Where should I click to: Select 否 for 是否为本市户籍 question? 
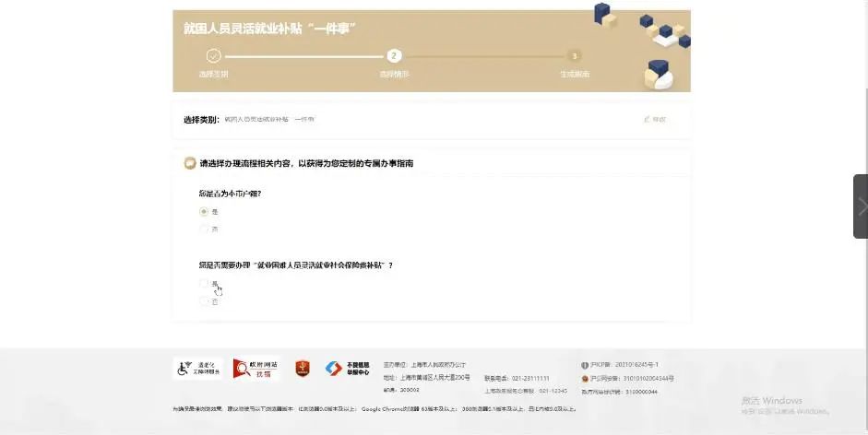[204, 229]
